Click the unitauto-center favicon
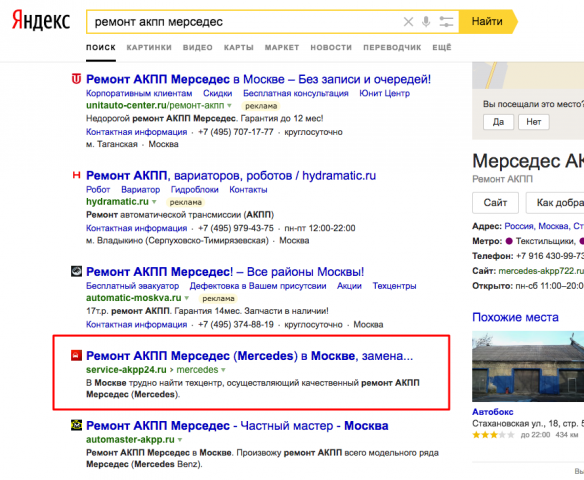This screenshot has width=584, height=480. click(76, 79)
